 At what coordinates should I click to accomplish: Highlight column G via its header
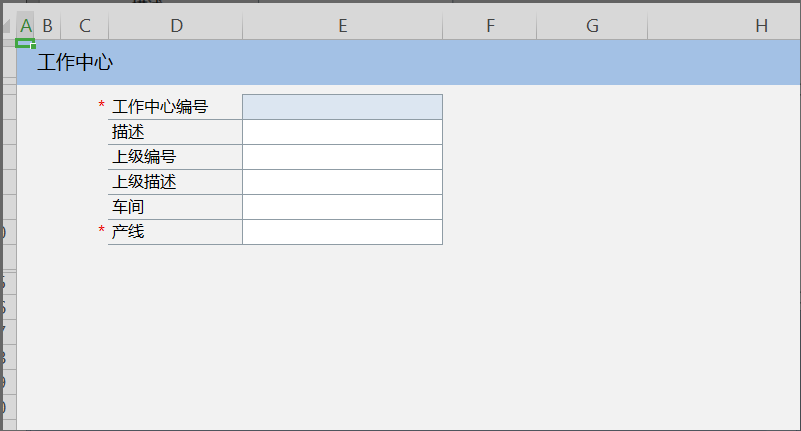point(592,26)
